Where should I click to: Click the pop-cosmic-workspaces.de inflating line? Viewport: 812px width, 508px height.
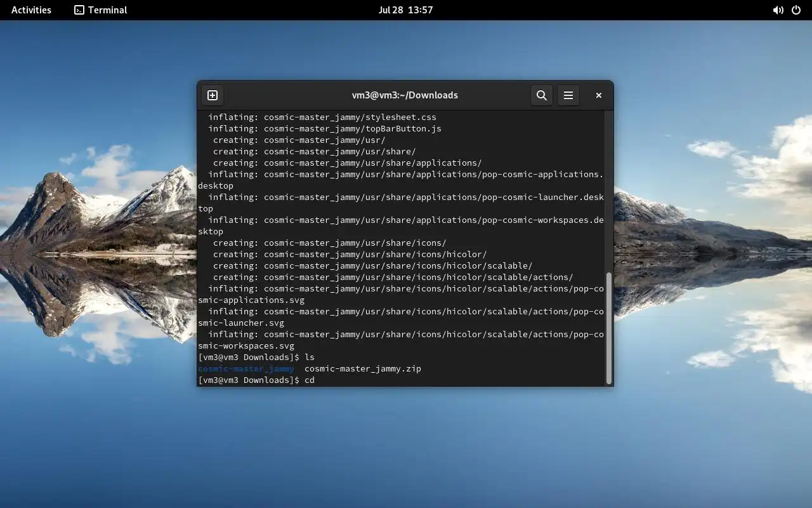pos(406,220)
